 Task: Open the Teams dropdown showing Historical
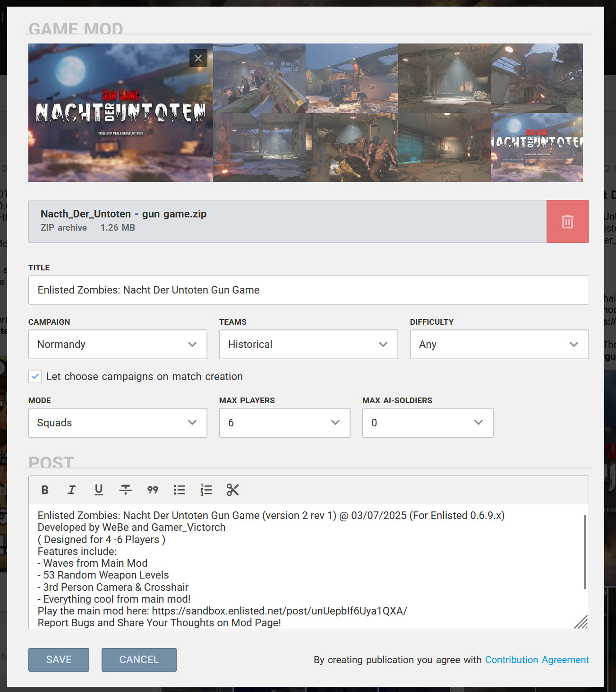click(x=308, y=344)
